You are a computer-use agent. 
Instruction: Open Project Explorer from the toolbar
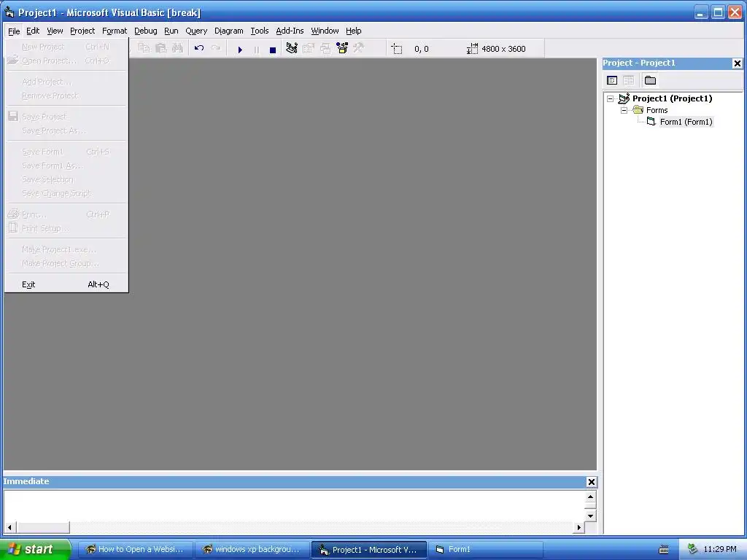click(x=292, y=48)
